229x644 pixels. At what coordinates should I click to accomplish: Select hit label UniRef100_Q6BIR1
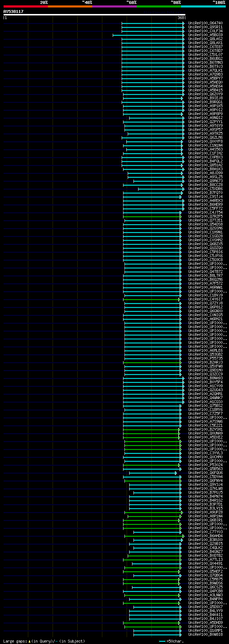[205, 520]
